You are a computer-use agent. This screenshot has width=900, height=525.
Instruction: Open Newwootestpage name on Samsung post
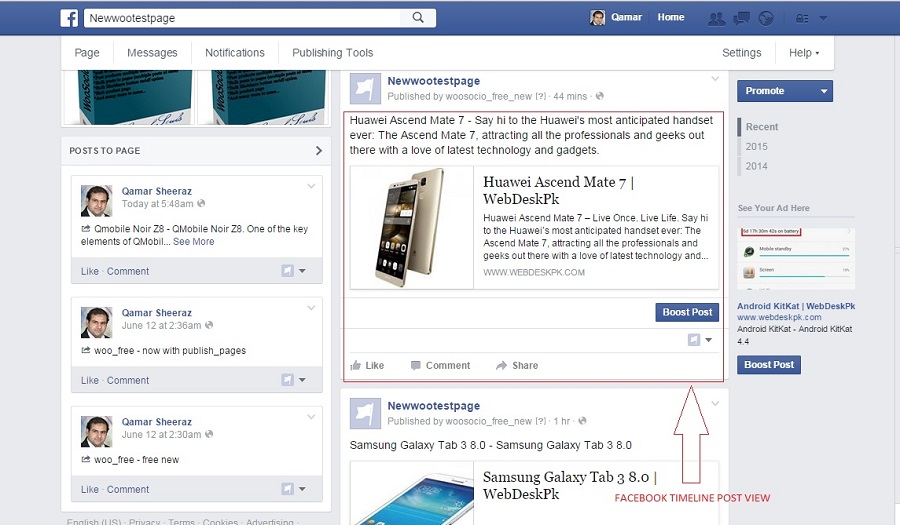tap(433, 406)
